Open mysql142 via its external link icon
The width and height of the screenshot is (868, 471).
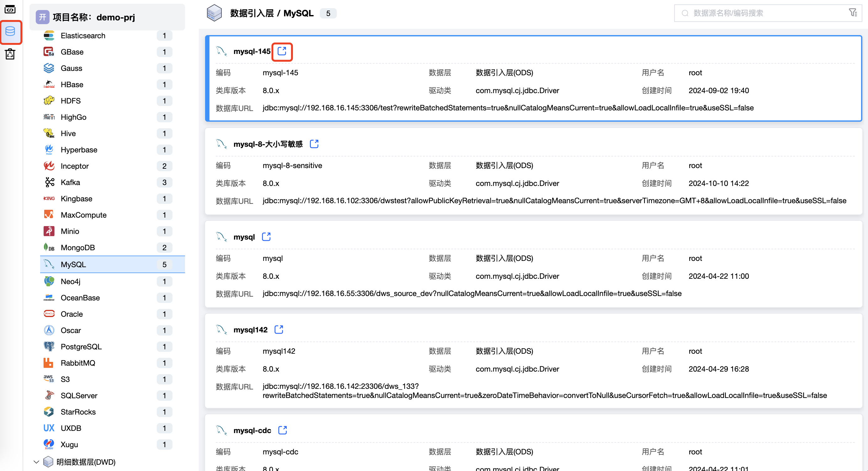279,330
